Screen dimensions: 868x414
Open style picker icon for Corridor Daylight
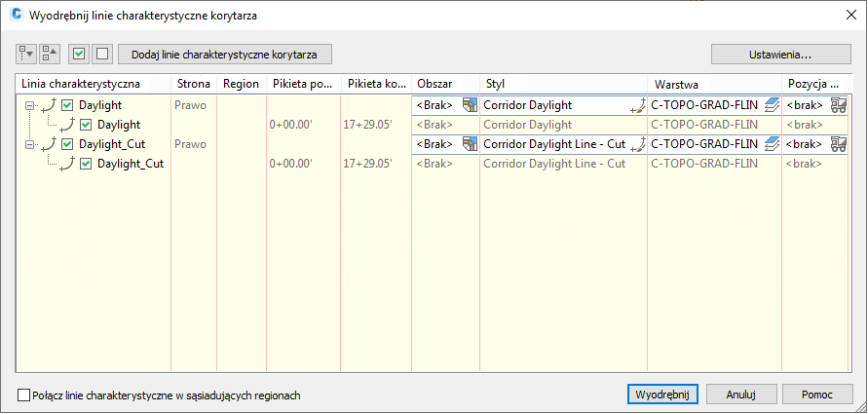(638, 105)
